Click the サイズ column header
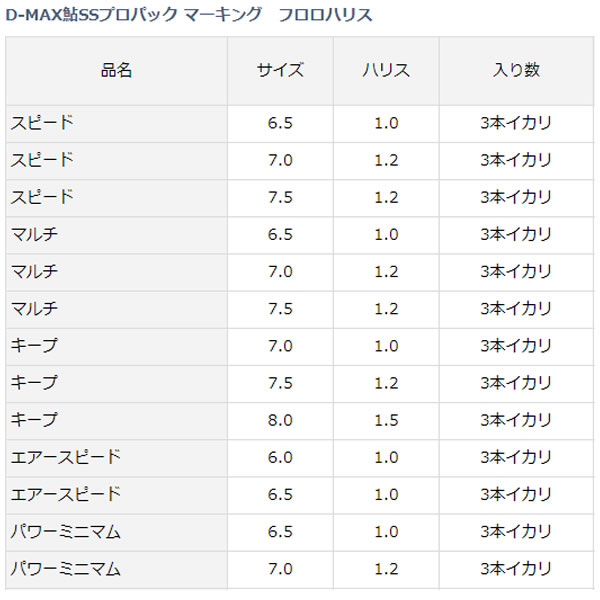The width and height of the screenshot is (600, 600). click(x=280, y=70)
